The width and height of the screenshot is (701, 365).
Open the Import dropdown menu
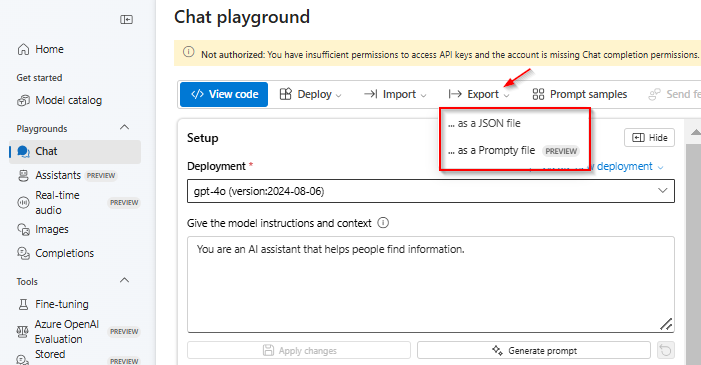tap(395, 94)
